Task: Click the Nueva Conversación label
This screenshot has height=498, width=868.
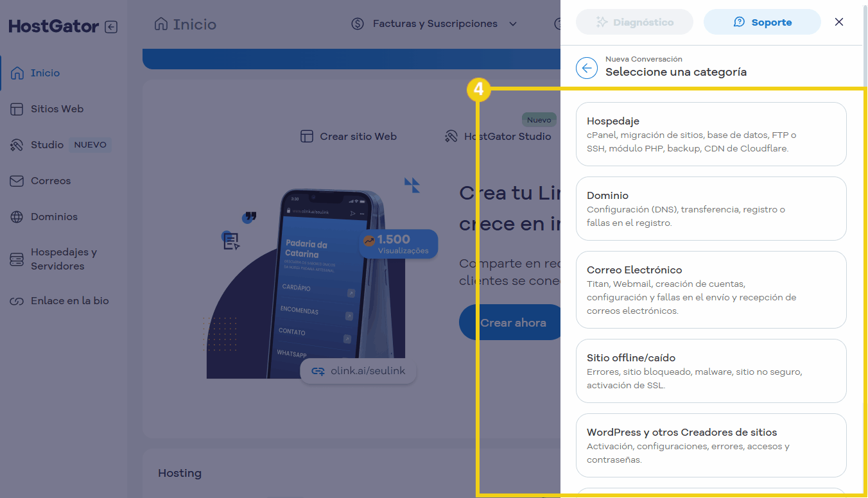Action: click(644, 59)
